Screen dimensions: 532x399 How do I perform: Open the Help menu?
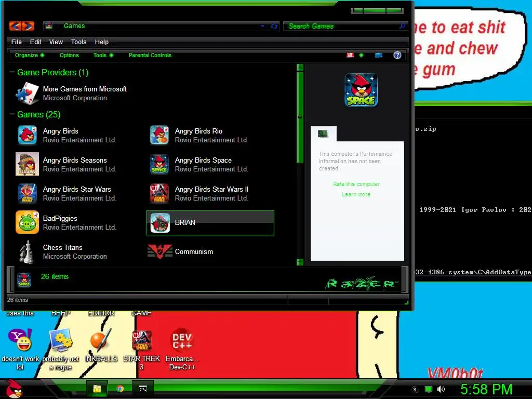pyautogui.click(x=101, y=42)
